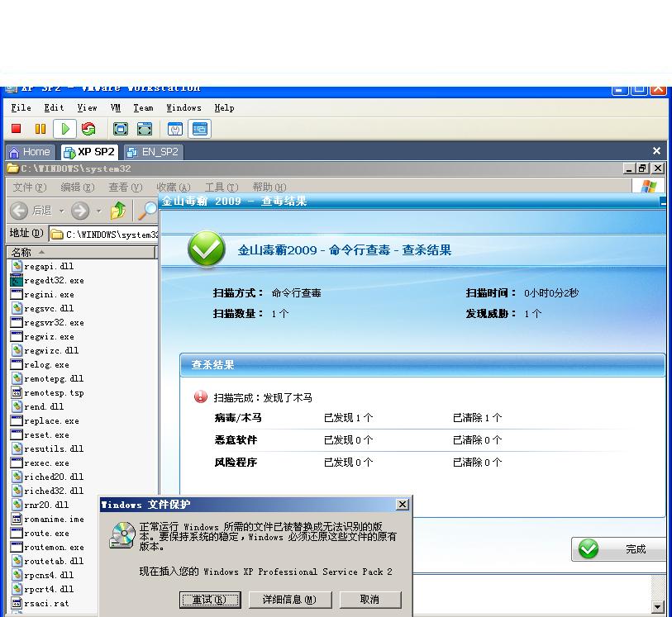
Task: Switch to the XP SP2 tab
Action: (89, 152)
